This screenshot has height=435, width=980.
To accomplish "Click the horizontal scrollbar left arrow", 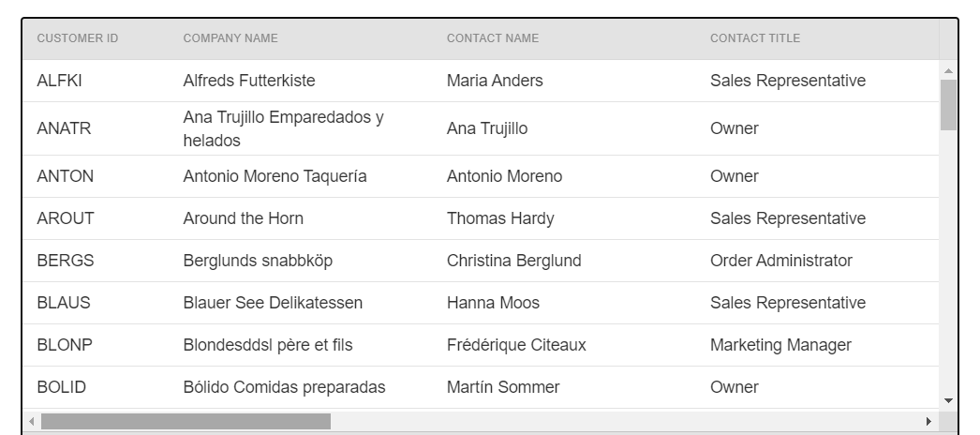I will point(31,422).
